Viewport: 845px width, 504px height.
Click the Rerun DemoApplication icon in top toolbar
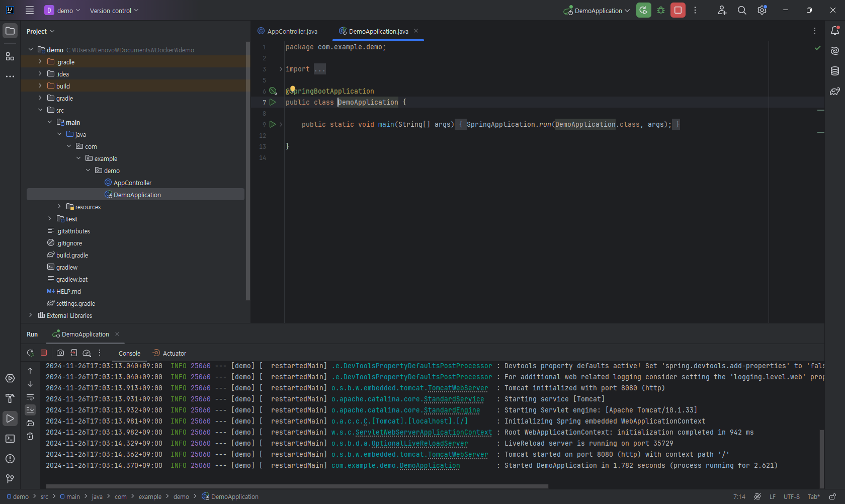point(643,10)
